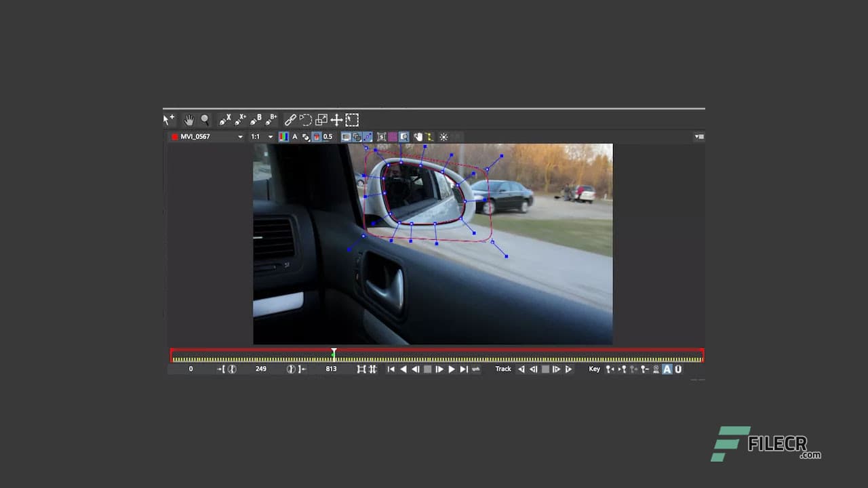Select the Pick/selection arrow tool

[167, 120]
